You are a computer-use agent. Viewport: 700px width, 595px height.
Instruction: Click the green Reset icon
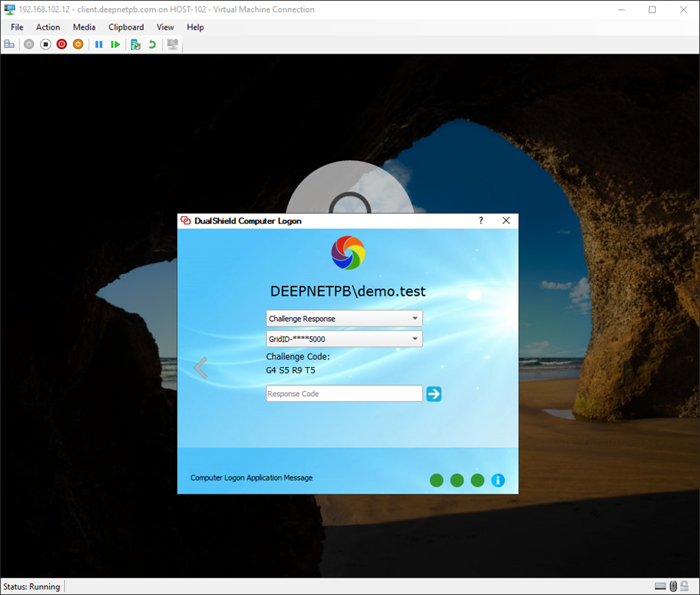click(x=115, y=45)
